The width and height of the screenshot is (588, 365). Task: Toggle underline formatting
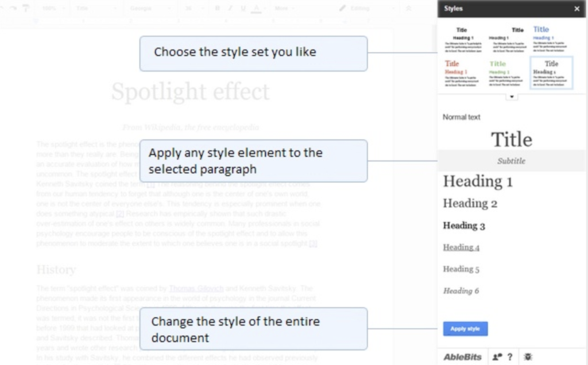243,8
